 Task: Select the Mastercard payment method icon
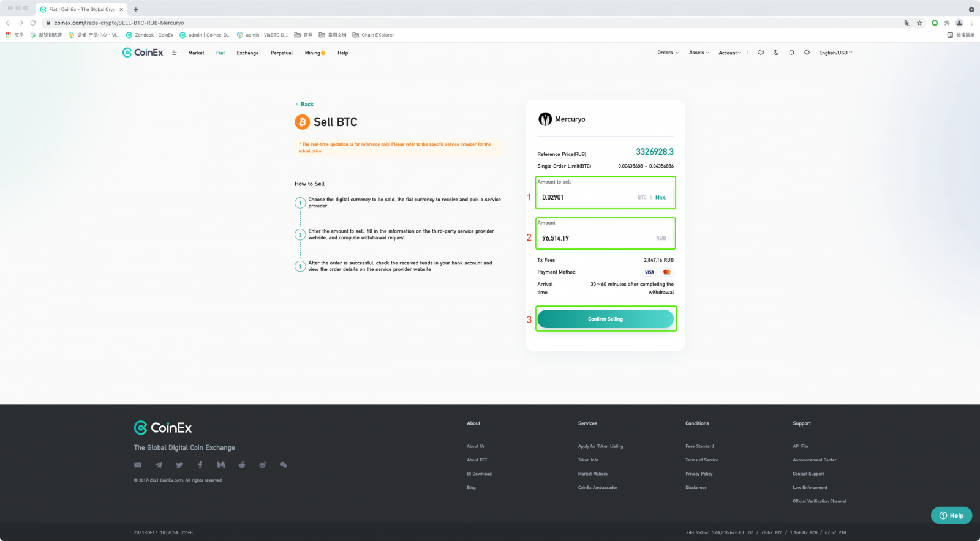tap(667, 272)
